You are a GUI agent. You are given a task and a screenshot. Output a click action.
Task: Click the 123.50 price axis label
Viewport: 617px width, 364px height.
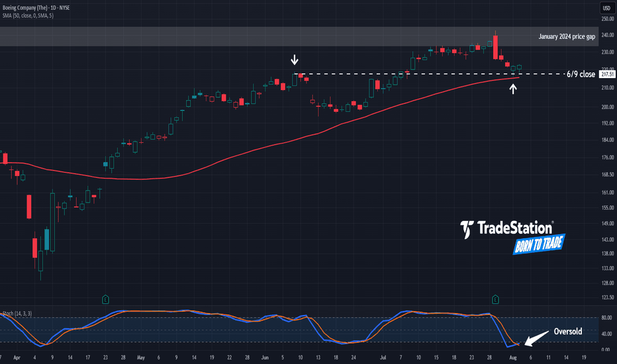[608, 298]
